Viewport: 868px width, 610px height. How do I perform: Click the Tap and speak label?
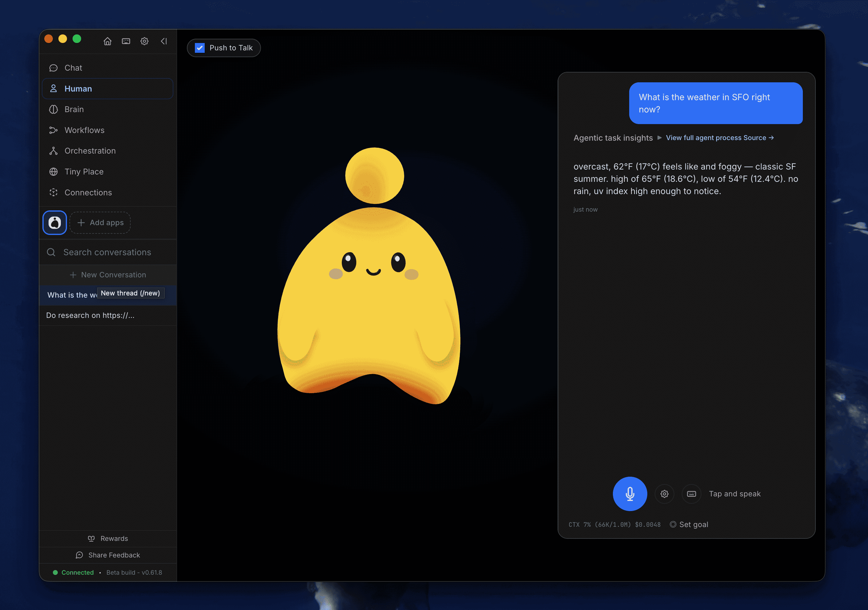(735, 494)
